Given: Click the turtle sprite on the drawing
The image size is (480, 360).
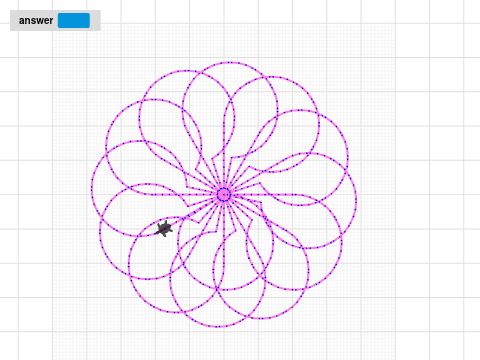Looking at the screenshot, I should point(164,229).
